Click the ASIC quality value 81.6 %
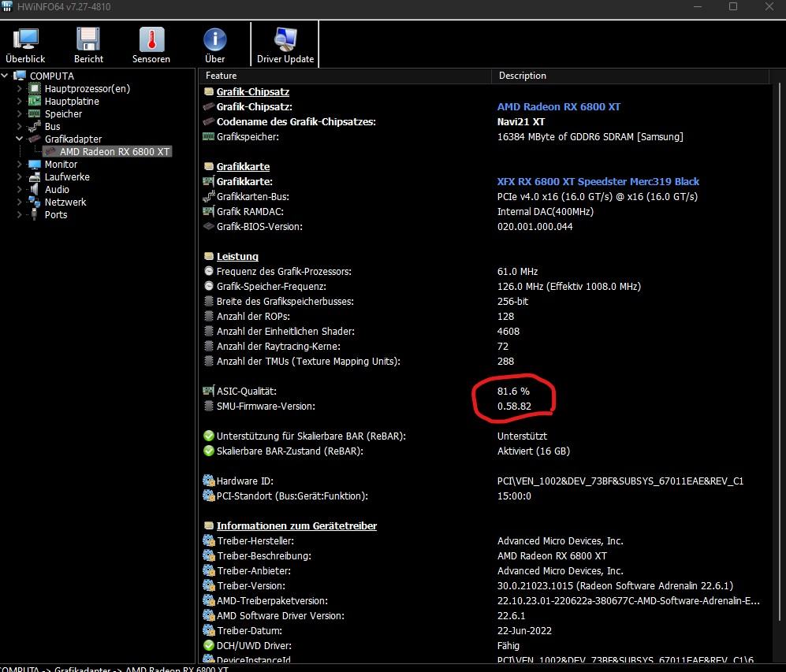 (x=513, y=391)
